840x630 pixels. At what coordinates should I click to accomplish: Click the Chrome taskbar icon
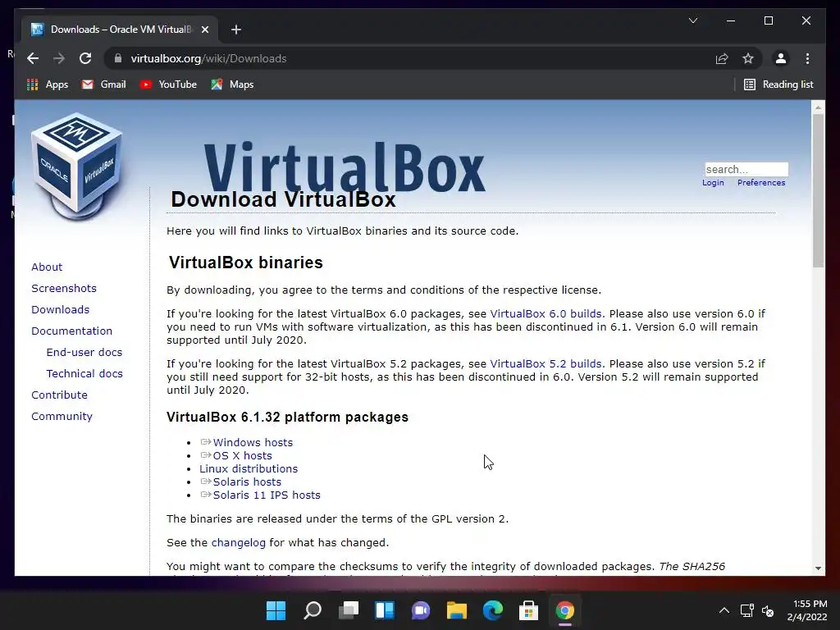point(565,610)
